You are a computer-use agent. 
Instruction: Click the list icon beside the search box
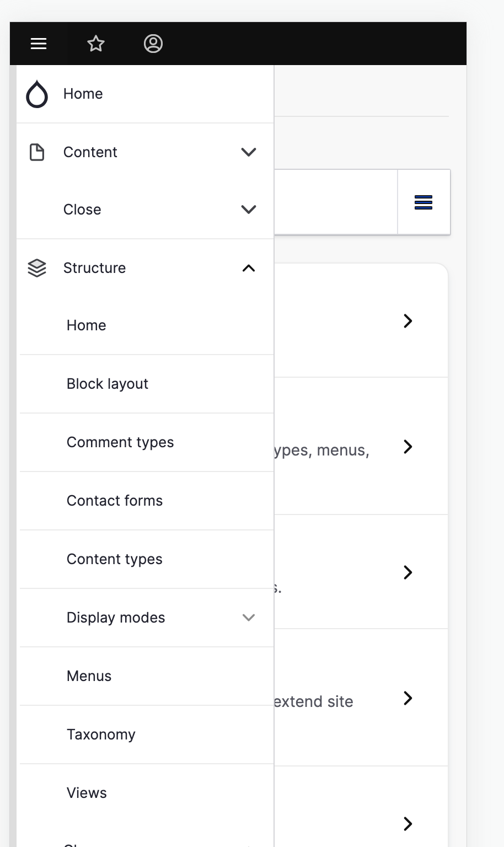click(x=423, y=202)
